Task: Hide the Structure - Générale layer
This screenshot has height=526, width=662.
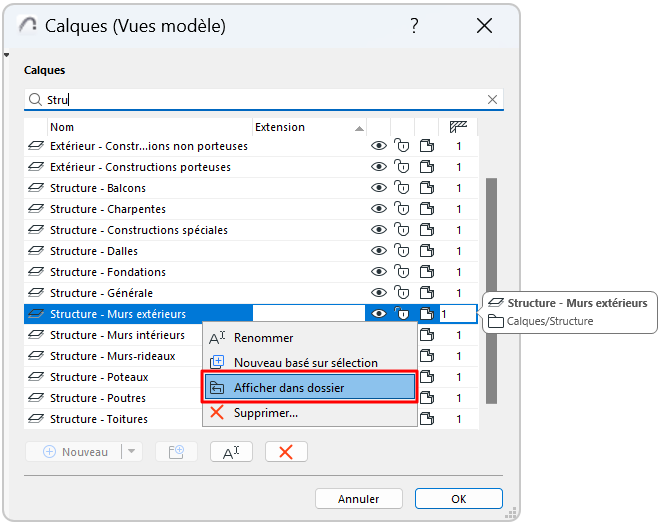Action: click(x=379, y=293)
